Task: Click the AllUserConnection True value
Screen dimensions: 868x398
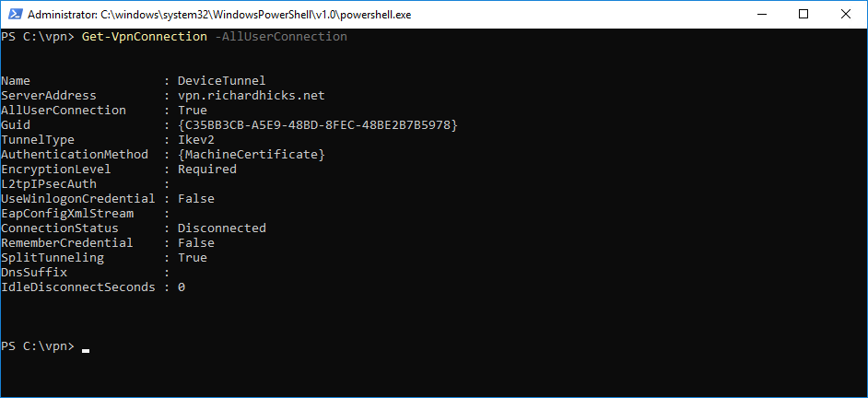Action: tap(192, 111)
